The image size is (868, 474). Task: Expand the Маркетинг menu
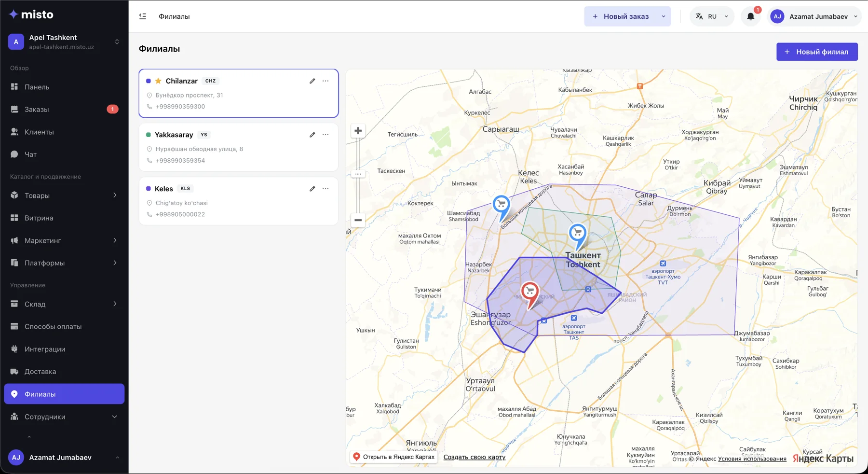[64, 240]
